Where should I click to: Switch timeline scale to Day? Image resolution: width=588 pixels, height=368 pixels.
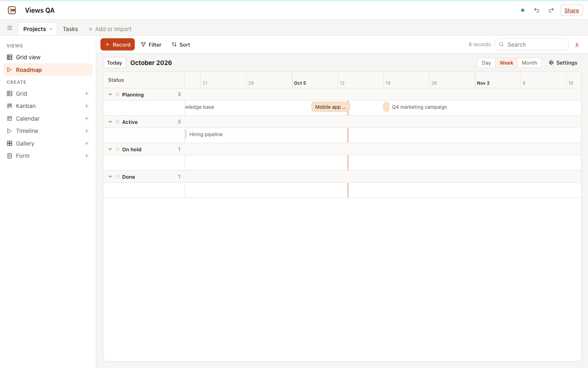(x=486, y=63)
